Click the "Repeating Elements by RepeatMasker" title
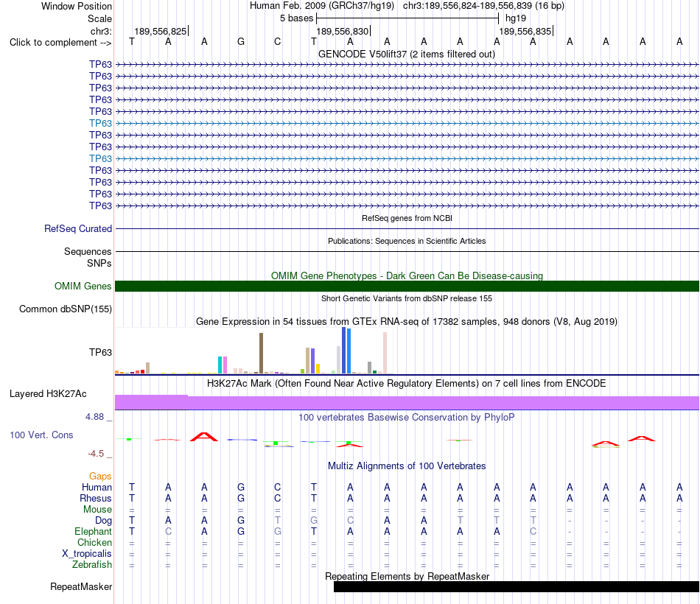The width and height of the screenshot is (700, 604). click(x=407, y=576)
